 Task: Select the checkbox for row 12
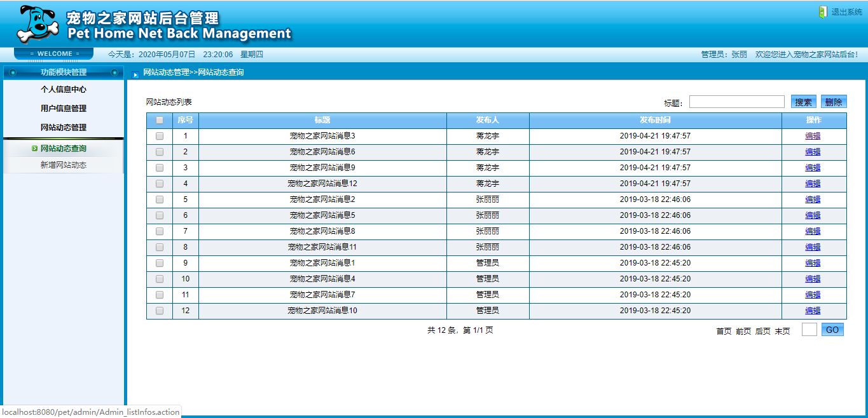click(x=160, y=311)
